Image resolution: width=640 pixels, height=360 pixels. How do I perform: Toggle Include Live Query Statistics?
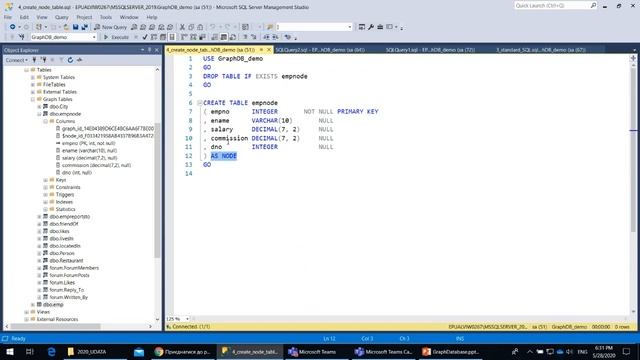(193, 37)
